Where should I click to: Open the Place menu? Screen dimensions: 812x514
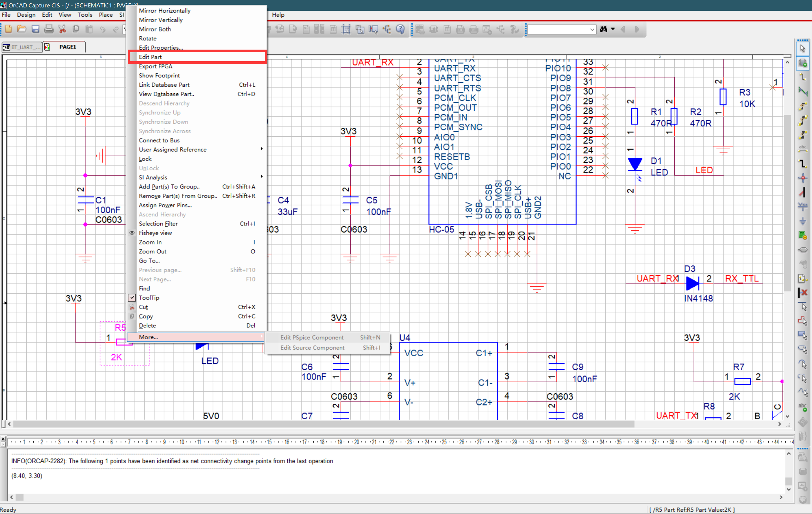click(x=106, y=15)
